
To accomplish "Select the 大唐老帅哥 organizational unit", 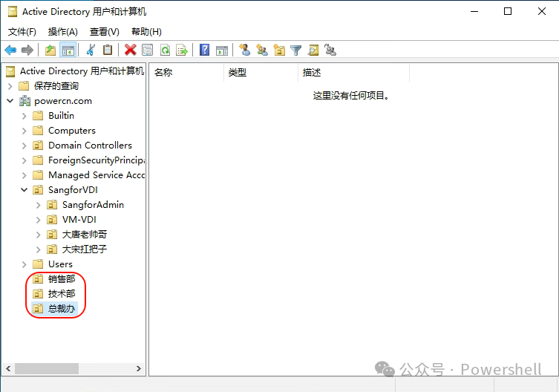I will 85,235.
